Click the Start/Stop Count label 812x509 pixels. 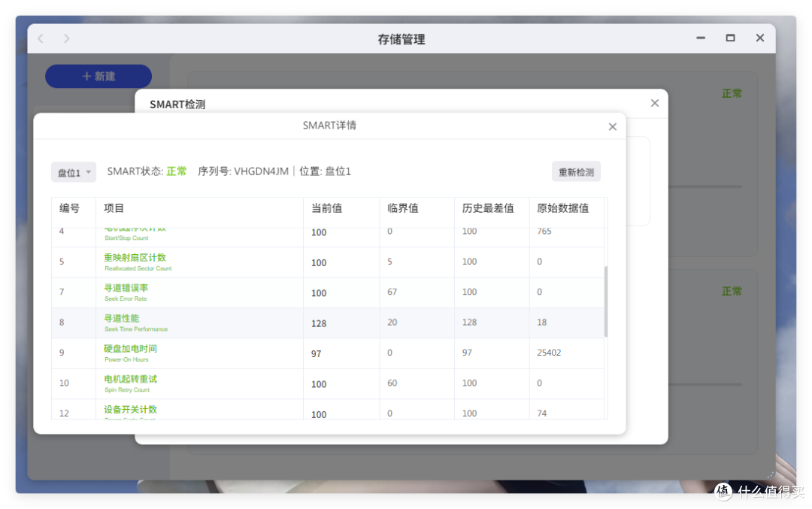126,238
